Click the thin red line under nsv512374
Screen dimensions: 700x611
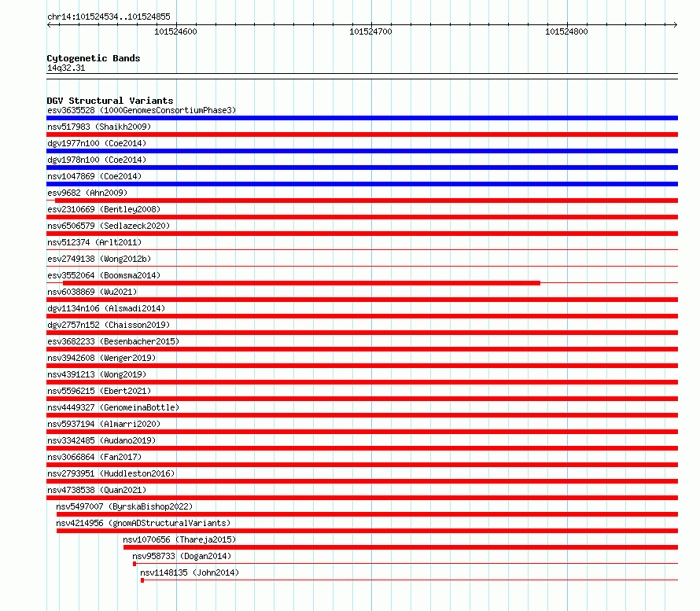tap(362, 249)
